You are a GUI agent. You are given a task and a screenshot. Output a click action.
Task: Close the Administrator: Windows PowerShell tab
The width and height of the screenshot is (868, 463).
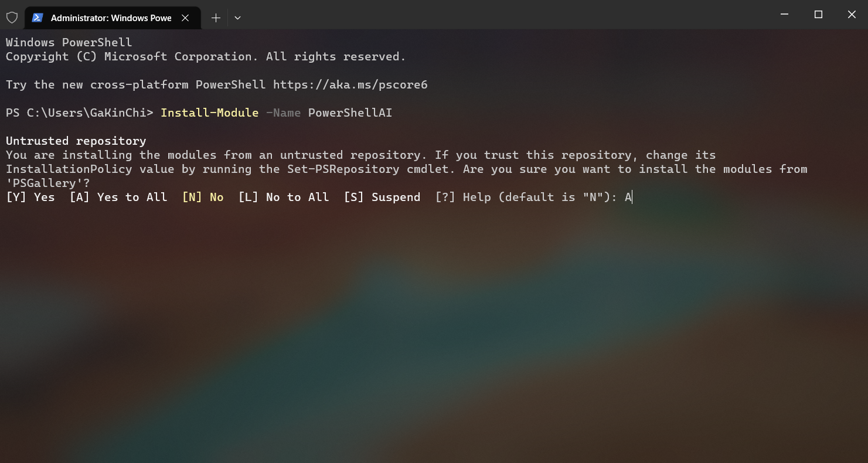[185, 18]
